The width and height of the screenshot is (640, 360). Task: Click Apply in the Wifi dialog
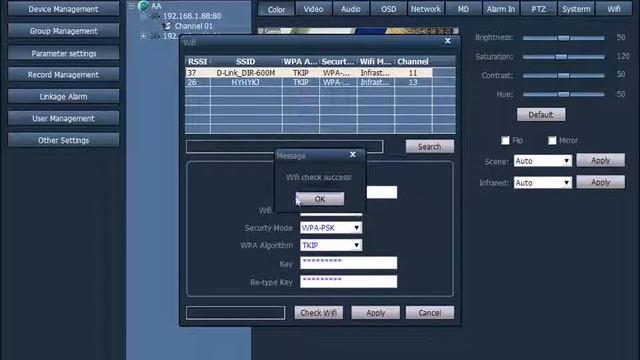pyautogui.click(x=376, y=313)
